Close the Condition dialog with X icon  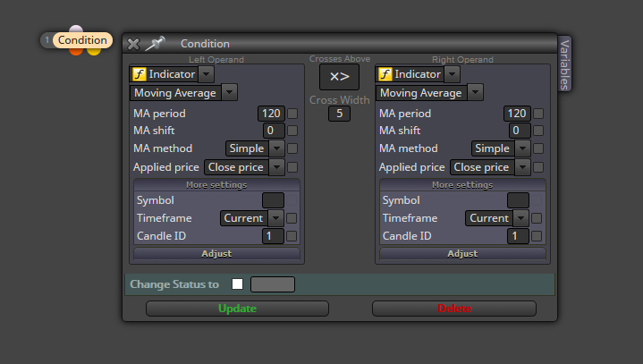click(x=133, y=44)
